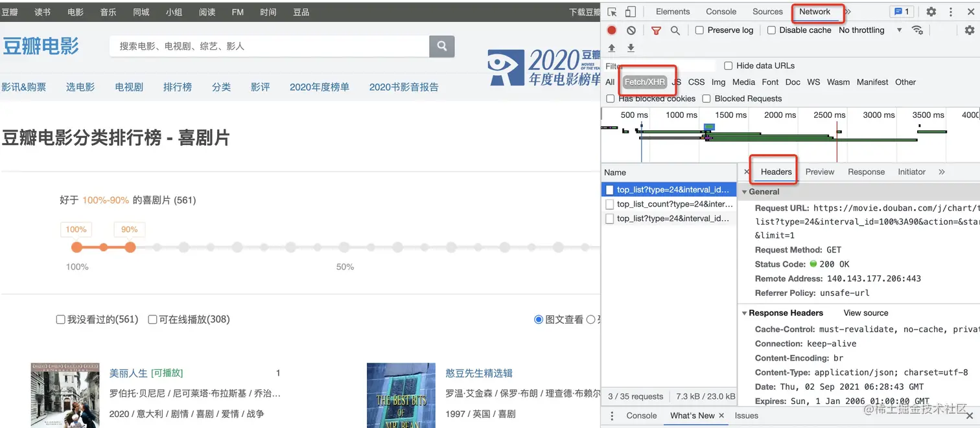Screen dimensions: 980x428
Task: Select the 图文查看 radio button
Action: click(x=539, y=319)
